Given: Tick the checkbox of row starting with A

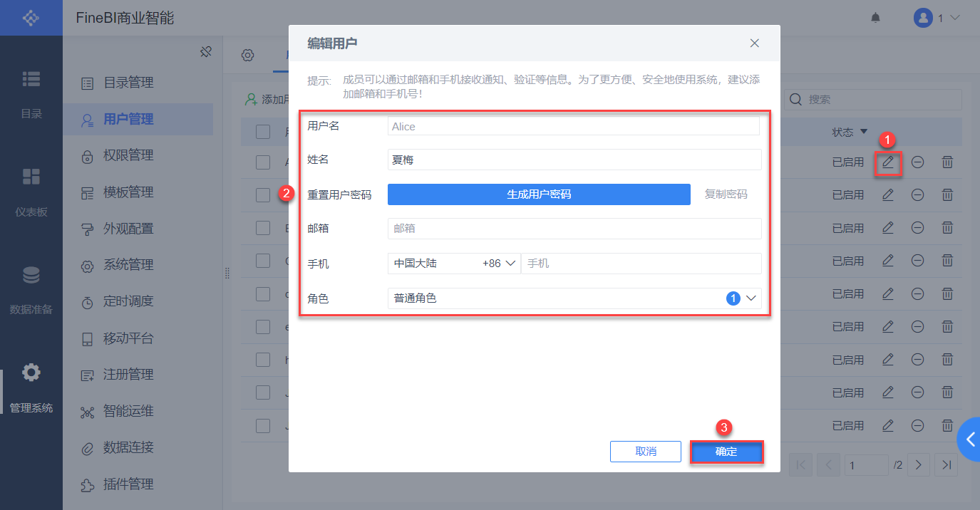Looking at the screenshot, I should (x=263, y=162).
